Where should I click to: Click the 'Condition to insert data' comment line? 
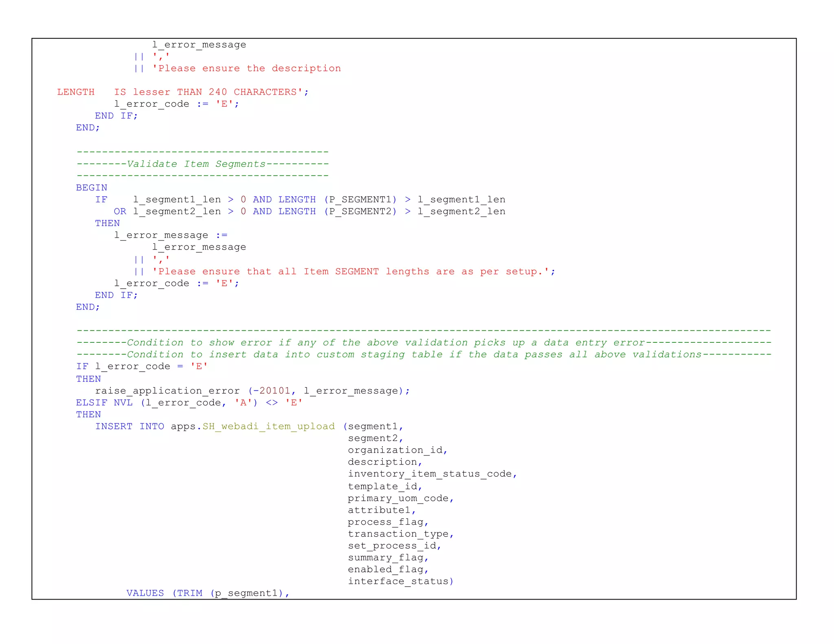tap(424, 355)
